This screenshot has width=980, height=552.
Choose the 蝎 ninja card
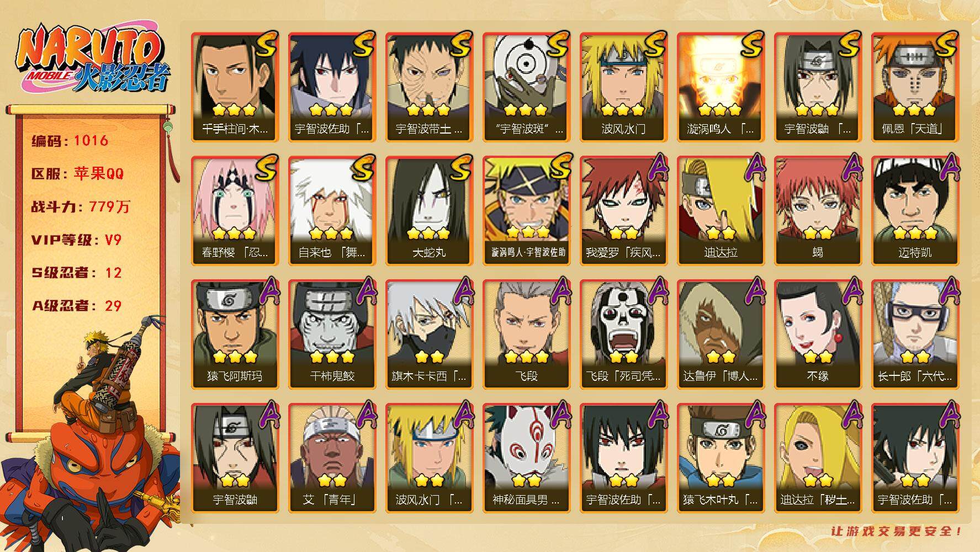(x=818, y=211)
